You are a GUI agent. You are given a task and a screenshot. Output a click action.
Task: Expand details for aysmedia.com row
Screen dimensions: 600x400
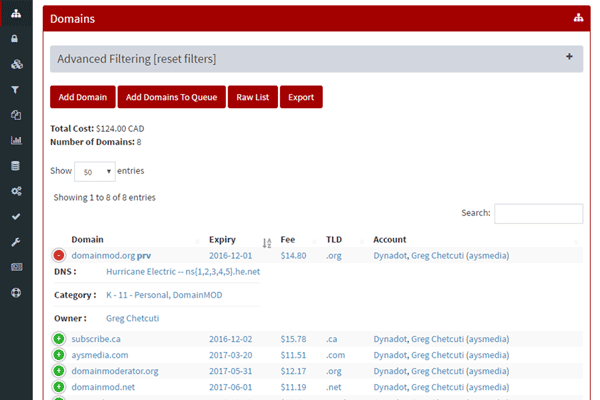(60, 355)
